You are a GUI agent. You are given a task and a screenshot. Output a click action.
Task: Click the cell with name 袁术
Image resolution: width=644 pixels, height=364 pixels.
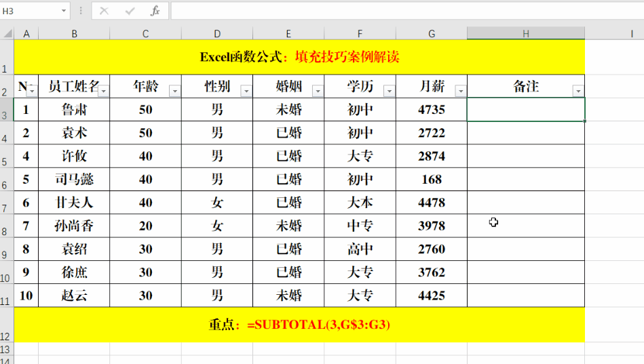point(75,133)
